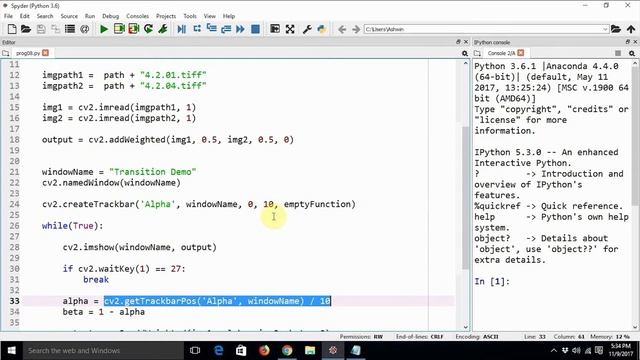
Task: Run cell and advance icon
Action: click(133, 29)
